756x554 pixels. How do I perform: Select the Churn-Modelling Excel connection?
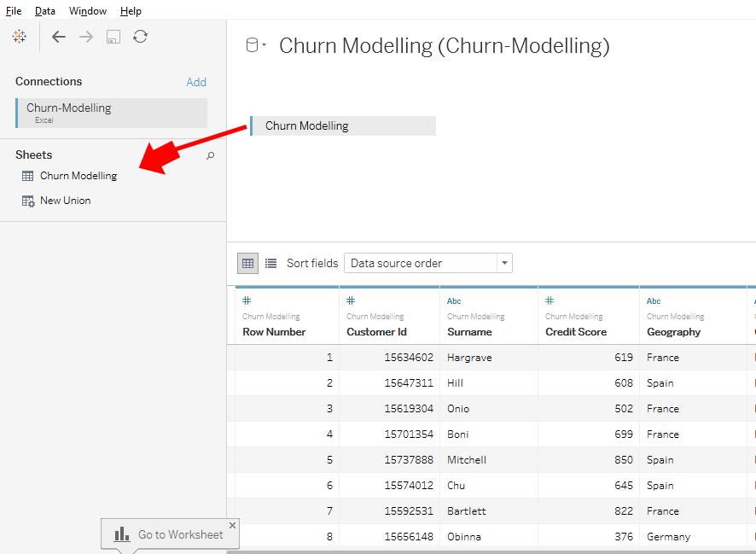click(111, 113)
